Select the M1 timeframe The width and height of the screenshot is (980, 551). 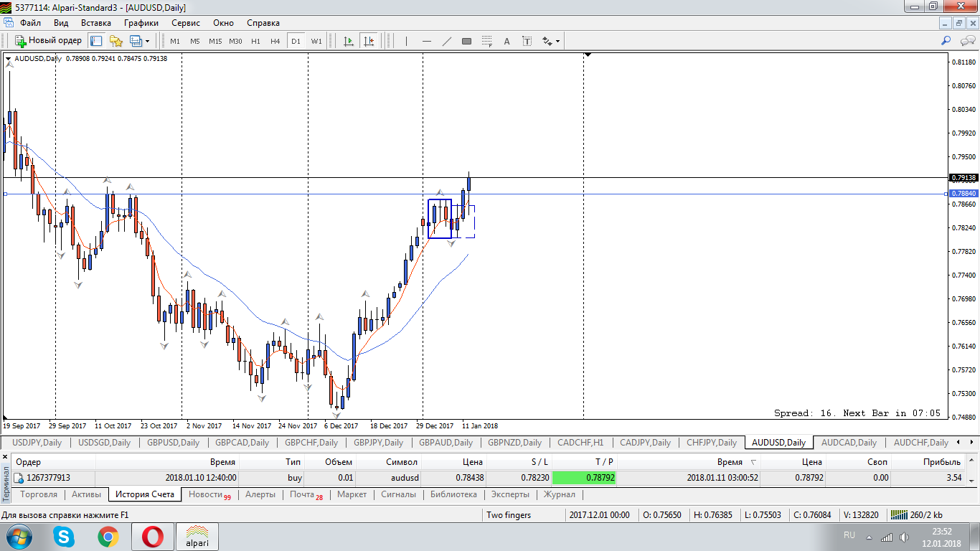(175, 41)
